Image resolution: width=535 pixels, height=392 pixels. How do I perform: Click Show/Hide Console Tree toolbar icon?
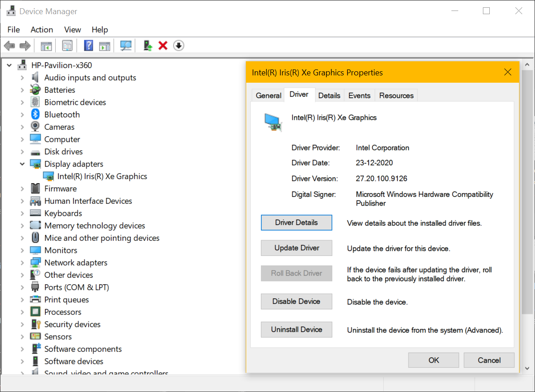coord(47,46)
